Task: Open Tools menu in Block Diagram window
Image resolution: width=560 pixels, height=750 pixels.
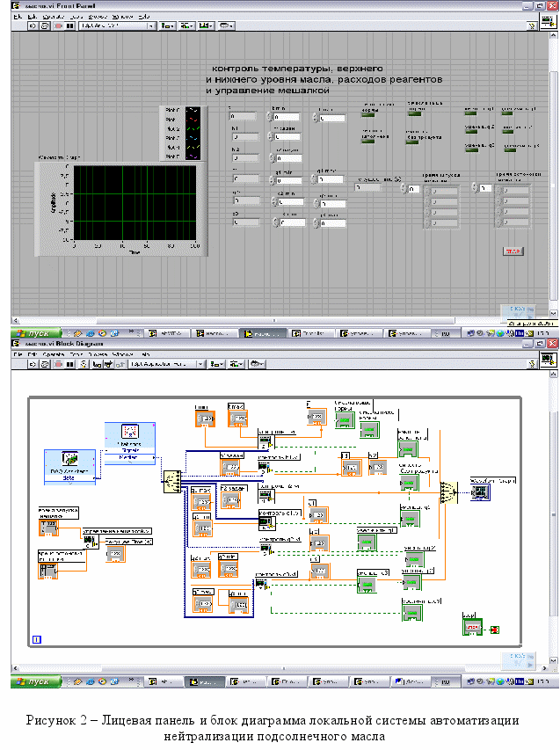Action: pos(76,354)
